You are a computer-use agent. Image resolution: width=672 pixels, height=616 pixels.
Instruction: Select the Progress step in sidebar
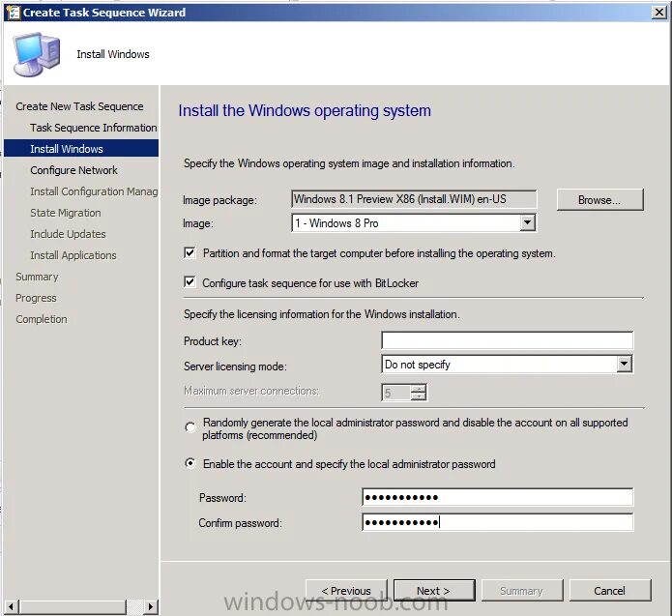click(x=36, y=298)
